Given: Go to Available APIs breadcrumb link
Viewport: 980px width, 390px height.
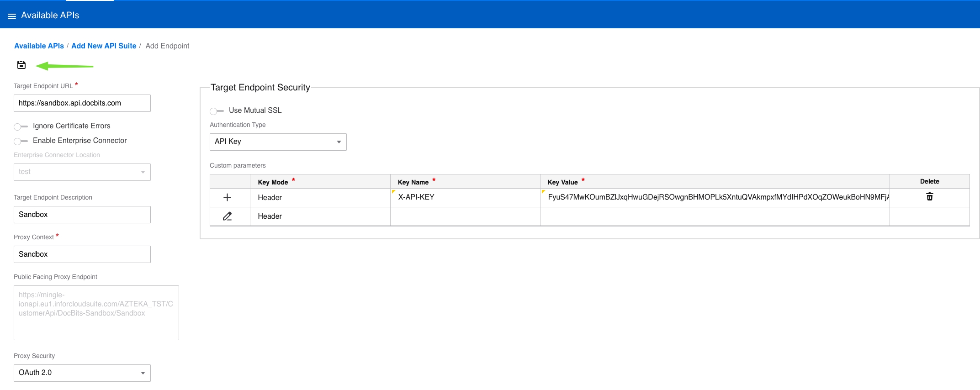Looking at the screenshot, I should 39,46.
